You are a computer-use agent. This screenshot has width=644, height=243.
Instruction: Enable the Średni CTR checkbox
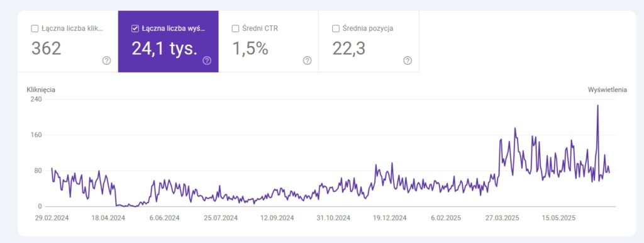click(235, 29)
